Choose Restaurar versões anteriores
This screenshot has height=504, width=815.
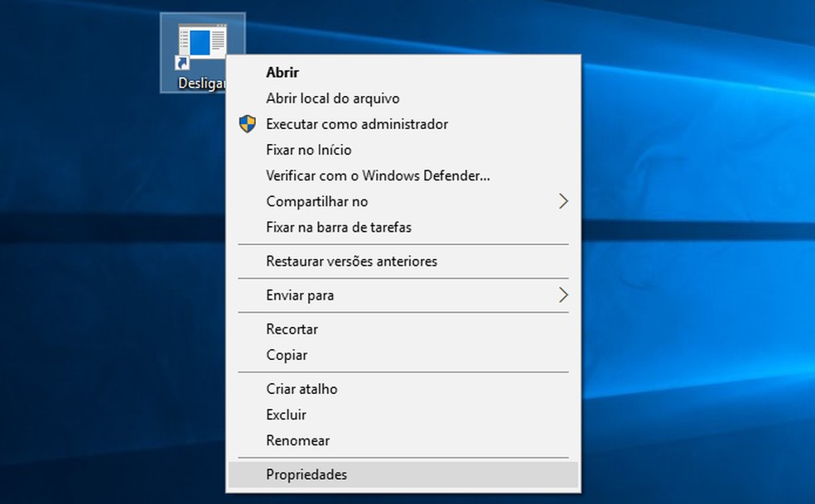coord(403,261)
